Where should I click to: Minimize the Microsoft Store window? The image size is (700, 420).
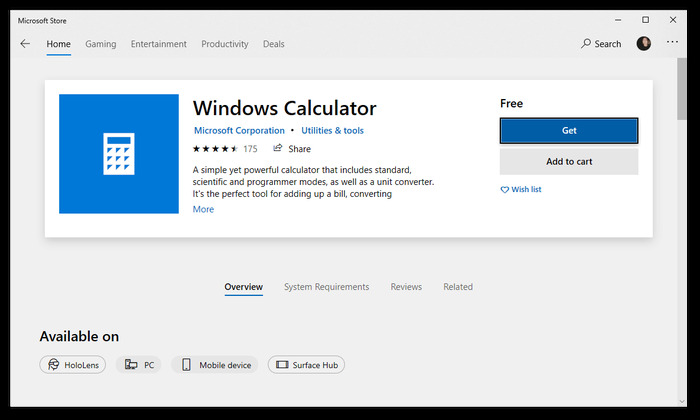point(618,20)
